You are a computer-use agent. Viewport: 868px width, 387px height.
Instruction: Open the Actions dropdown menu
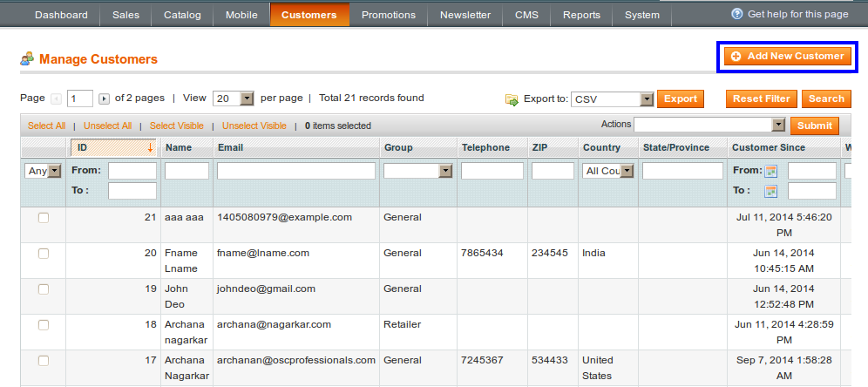pos(778,125)
